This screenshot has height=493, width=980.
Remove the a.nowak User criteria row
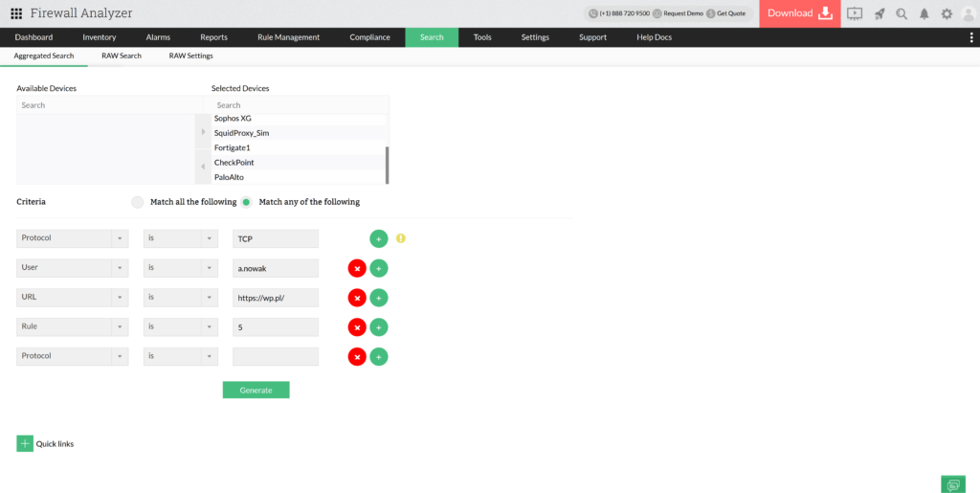(x=357, y=268)
